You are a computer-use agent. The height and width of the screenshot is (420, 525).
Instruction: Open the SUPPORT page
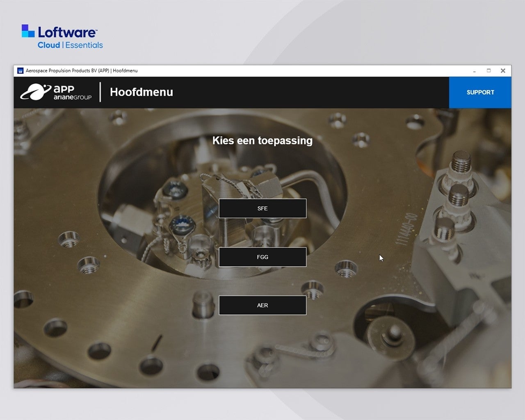pos(480,92)
